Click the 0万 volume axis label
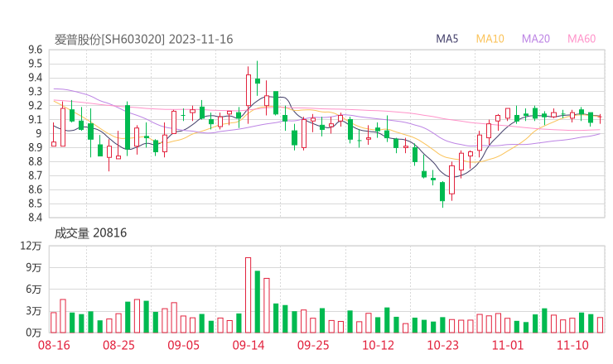 click(34, 333)
